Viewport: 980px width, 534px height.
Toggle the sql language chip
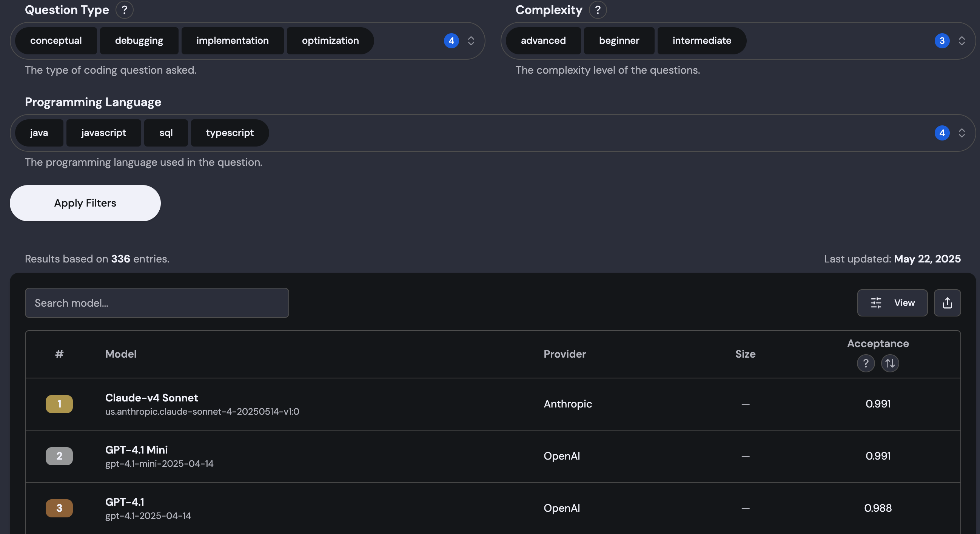(166, 133)
